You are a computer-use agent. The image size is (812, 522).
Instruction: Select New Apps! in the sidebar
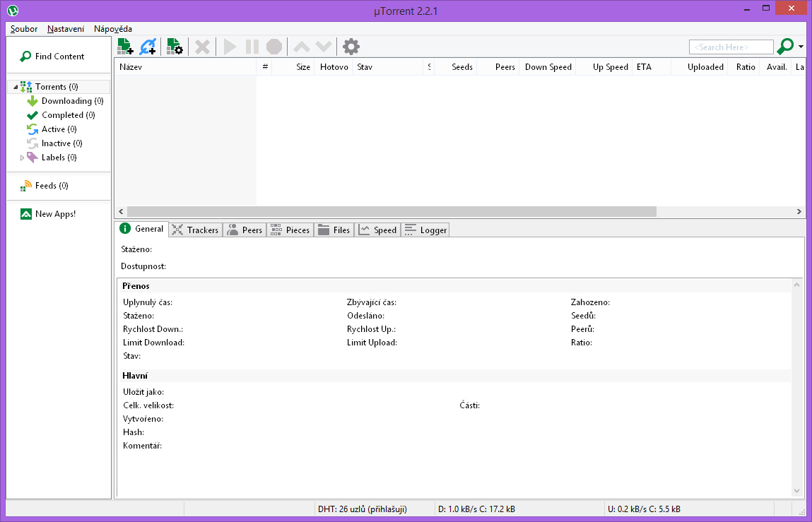[x=55, y=214]
